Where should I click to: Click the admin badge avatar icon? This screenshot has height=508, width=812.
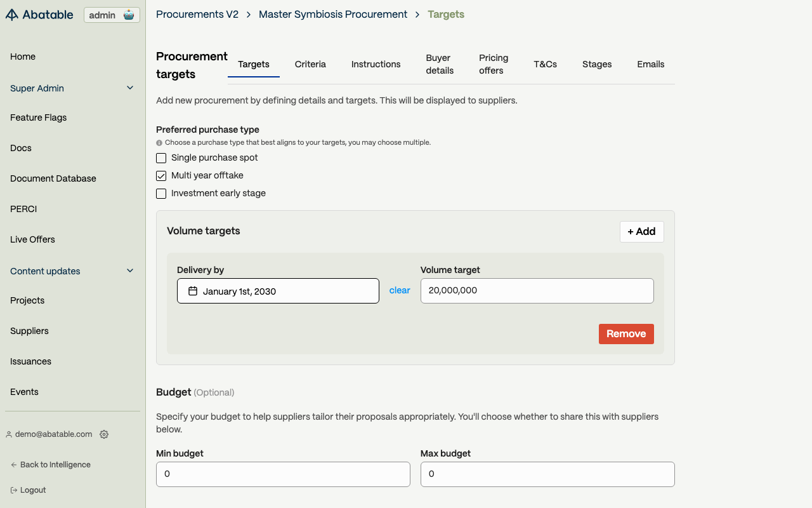click(x=129, y=15)
